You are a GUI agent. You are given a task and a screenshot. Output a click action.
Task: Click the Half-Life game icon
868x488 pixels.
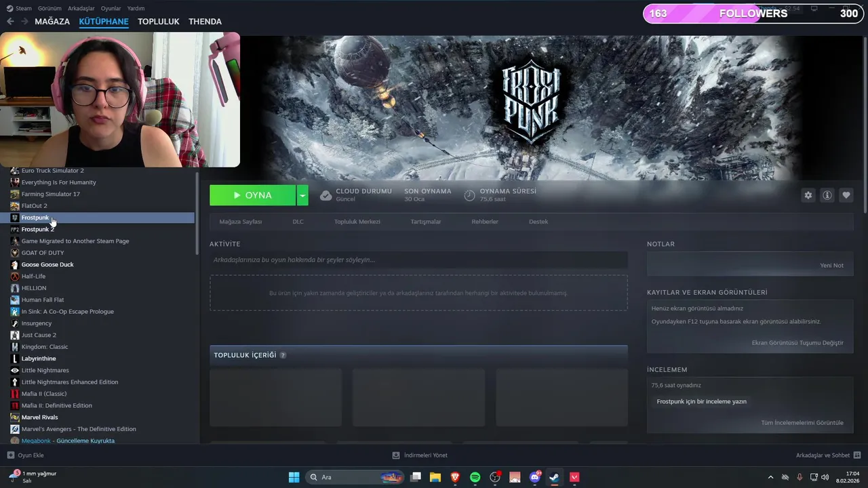click(x=15, y=277)
